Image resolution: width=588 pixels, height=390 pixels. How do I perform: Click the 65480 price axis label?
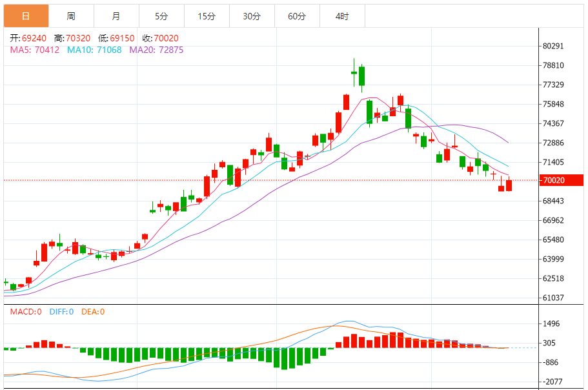(x=554, y=240)
